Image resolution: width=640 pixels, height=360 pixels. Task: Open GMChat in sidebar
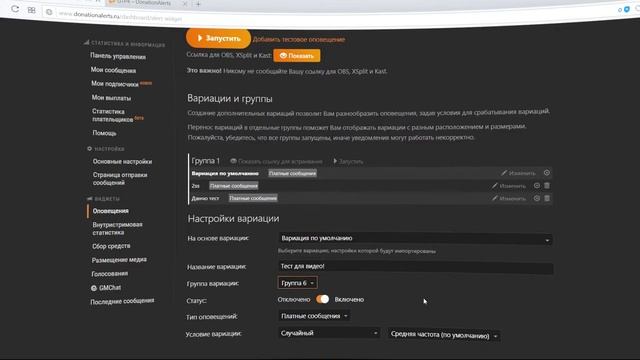pyautogui.click(x=110, y=288)
